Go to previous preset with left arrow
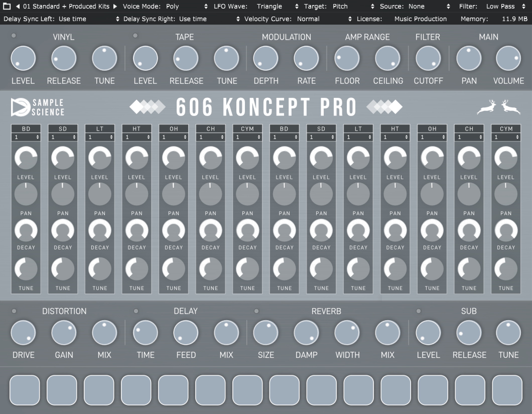 point(18,6)
